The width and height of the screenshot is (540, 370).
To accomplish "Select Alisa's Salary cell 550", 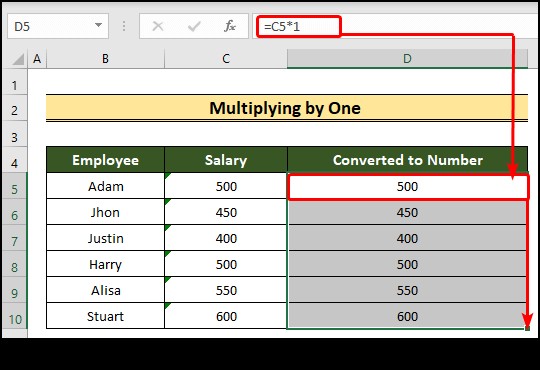I will 226,290.
